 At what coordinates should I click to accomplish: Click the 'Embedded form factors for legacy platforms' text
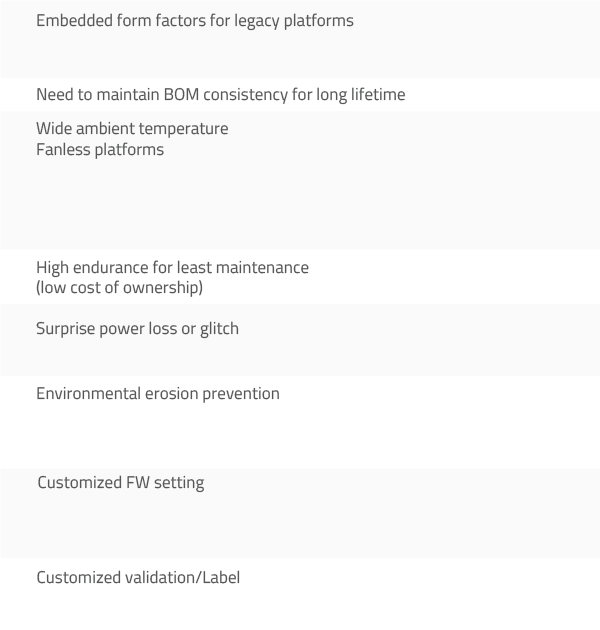tap(195, 21)
